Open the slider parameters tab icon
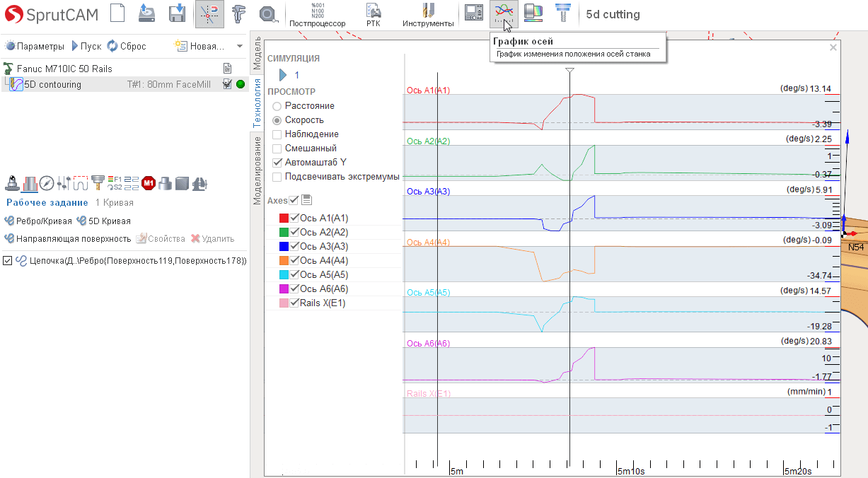Viewport: 868px width, 478px height. (64, 183)
